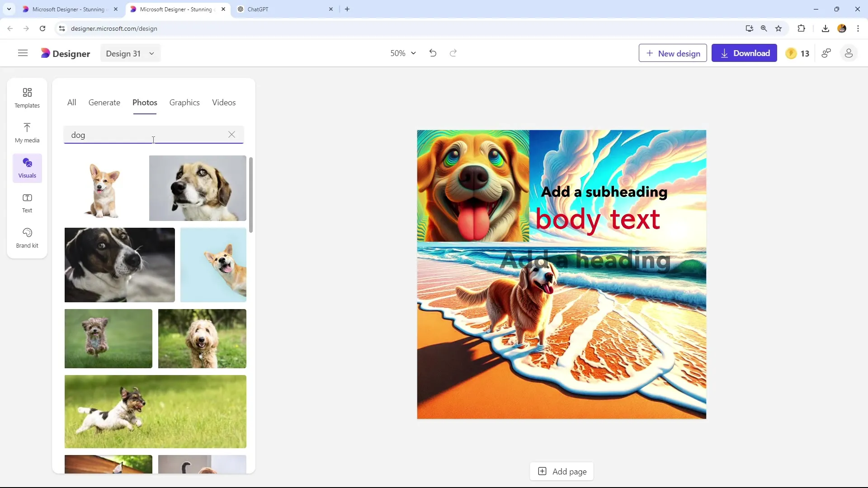Open the account profile icon
The image size is (868, 488).
849,53
